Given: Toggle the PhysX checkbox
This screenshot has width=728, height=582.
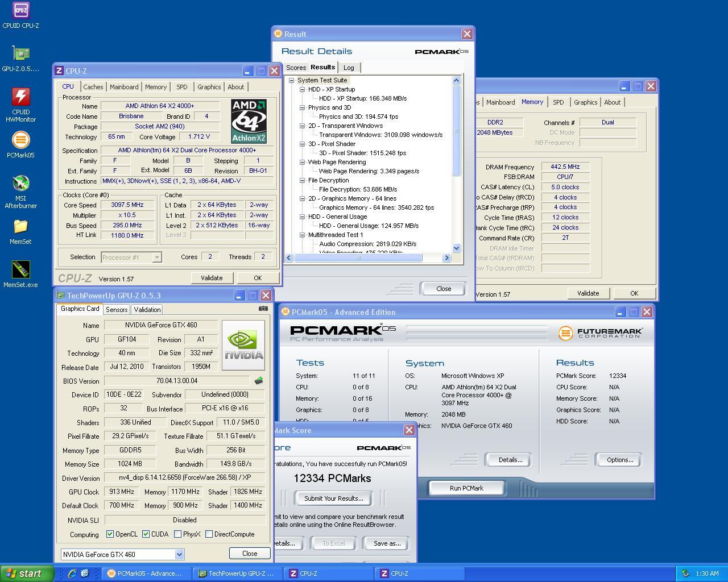Looking at the screenshot, I should point(178,534).
